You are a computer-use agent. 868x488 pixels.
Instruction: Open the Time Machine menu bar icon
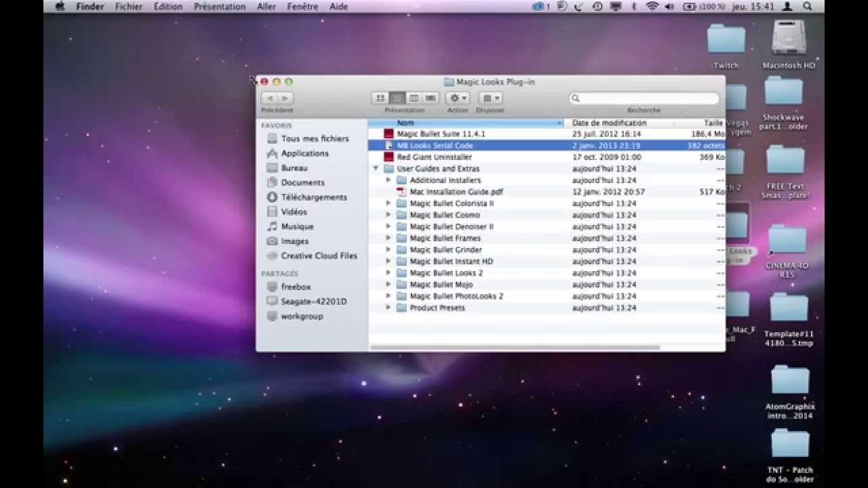(x=597, y=6)
